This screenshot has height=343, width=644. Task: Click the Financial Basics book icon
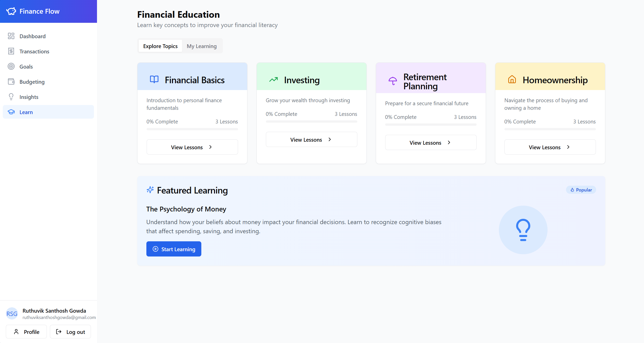154,80
